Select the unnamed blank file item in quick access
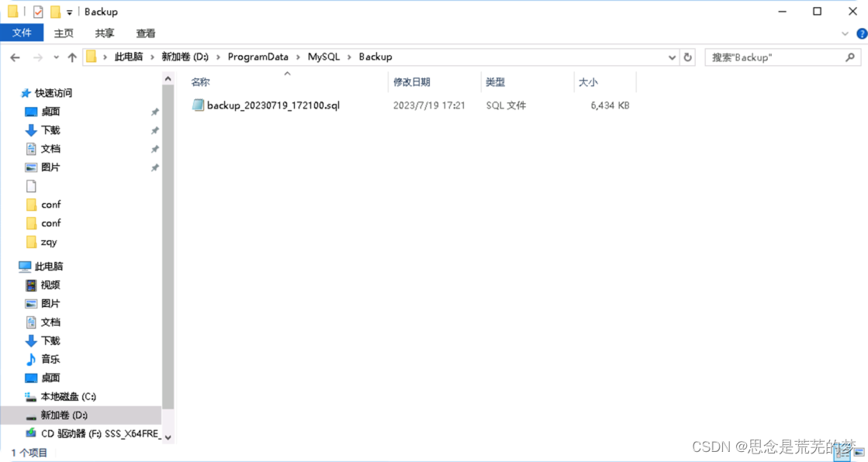The width and height of the screenshot is (868, 462). pyautogui.click(x=32, y=186)
